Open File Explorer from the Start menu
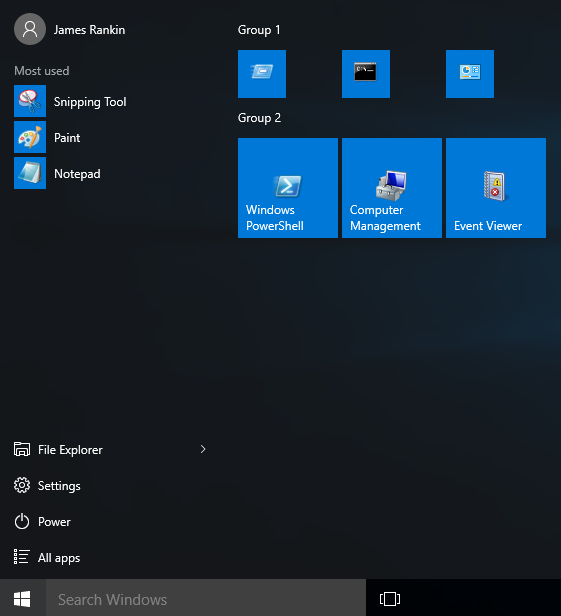 (x=59, y=449)
